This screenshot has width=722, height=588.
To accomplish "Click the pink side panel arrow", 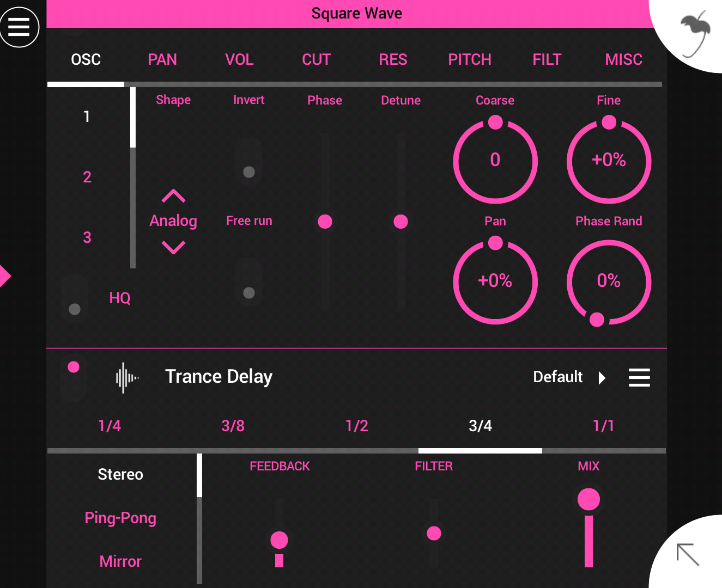I will (5, 276).
